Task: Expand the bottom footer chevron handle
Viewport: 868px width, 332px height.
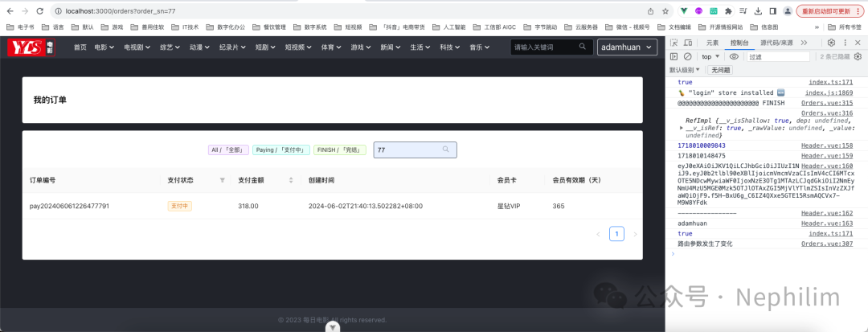Action: [332, 327]
